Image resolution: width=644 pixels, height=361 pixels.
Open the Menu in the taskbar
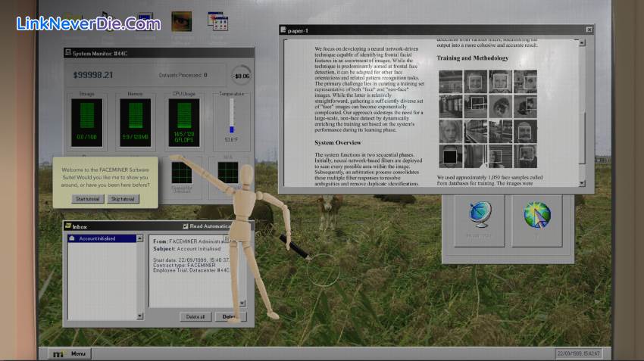(70, 353)
